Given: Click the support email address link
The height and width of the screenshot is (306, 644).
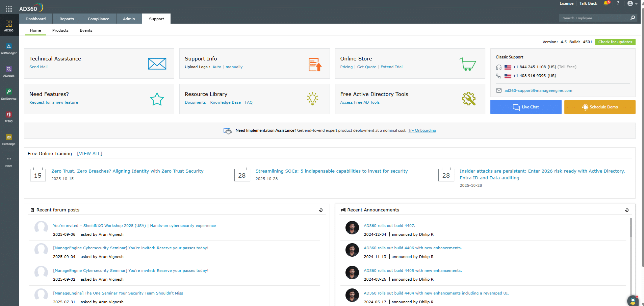Looking at the screenshot, I should [x=538, y=91].
